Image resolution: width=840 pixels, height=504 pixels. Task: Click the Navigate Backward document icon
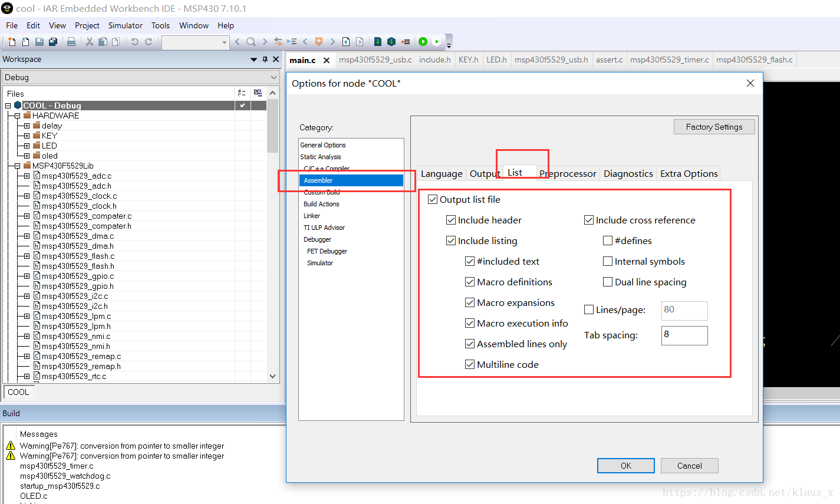tap(346, 41)
